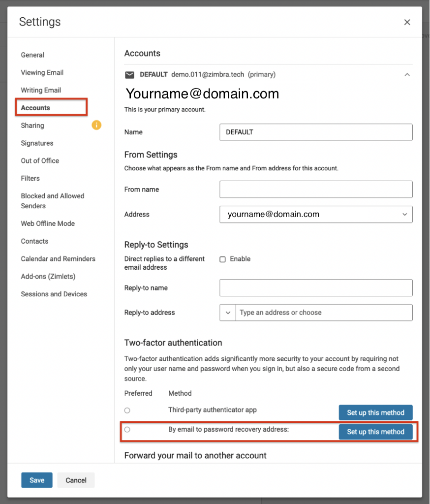Click the Save button
The width and height of the screenshot is (430, 504).
click(x=37, y=480)
